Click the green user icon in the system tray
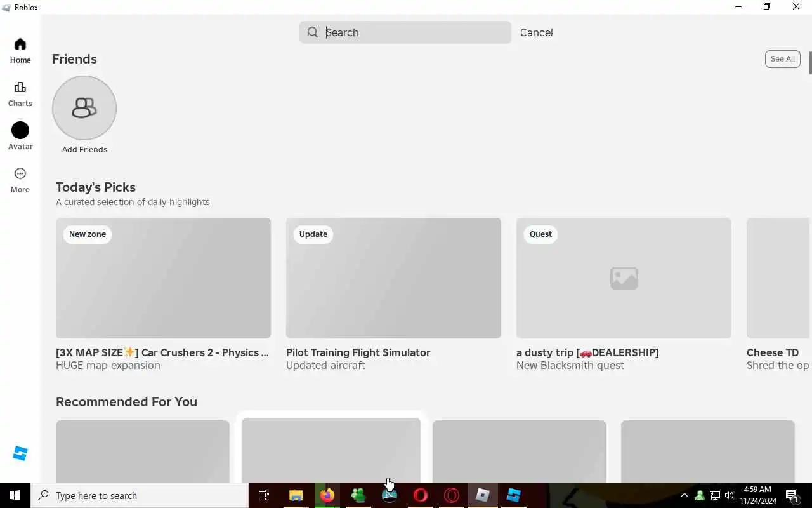Screen dimensions: 812x508 700,495
